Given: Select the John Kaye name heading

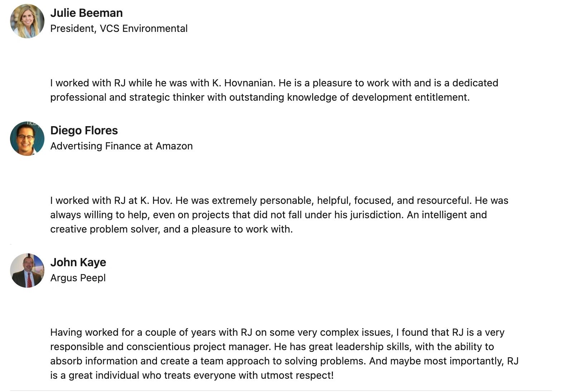Looking at the screenshot, I should [x=78, y=262].
